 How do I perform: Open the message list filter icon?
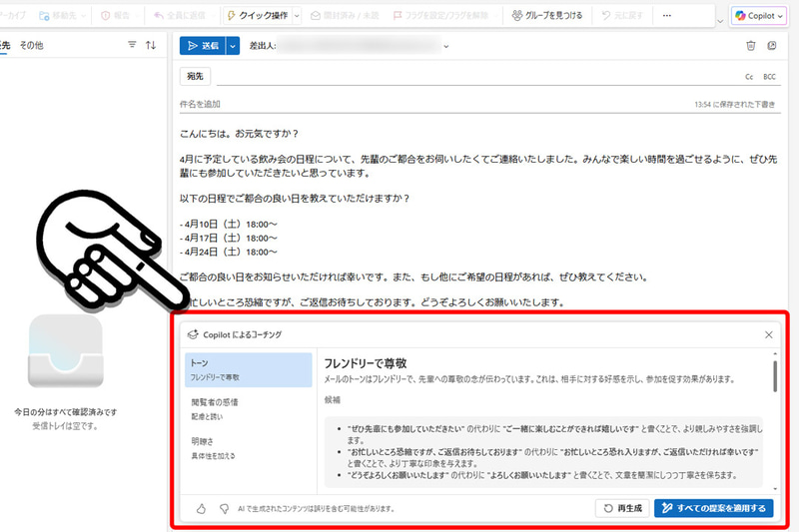132,45
